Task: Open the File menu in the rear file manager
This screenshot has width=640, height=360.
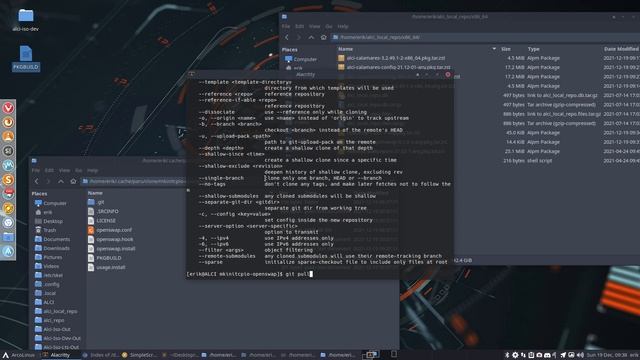Action: point(286,26)
